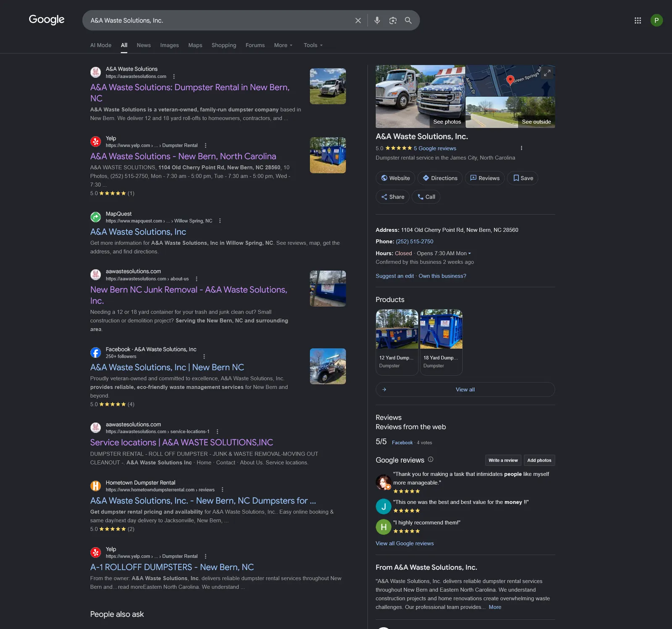Click View all products button
Image resolution: width=672 pixels, height=629 pixels.
coord(465,390)
